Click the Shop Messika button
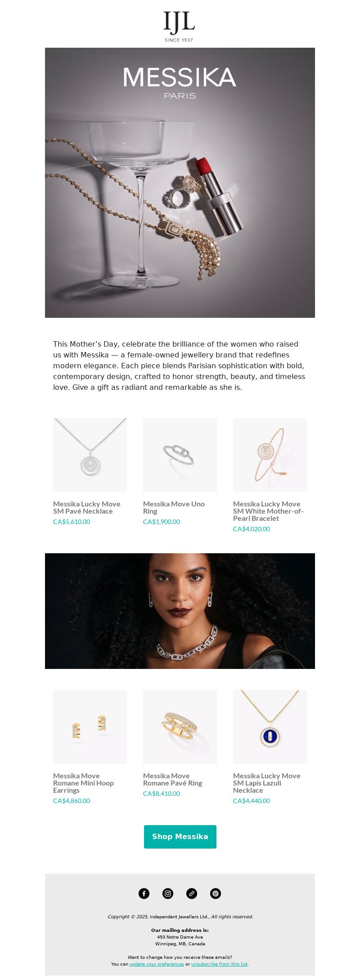 pyautogui.click(x=180, y=837)
